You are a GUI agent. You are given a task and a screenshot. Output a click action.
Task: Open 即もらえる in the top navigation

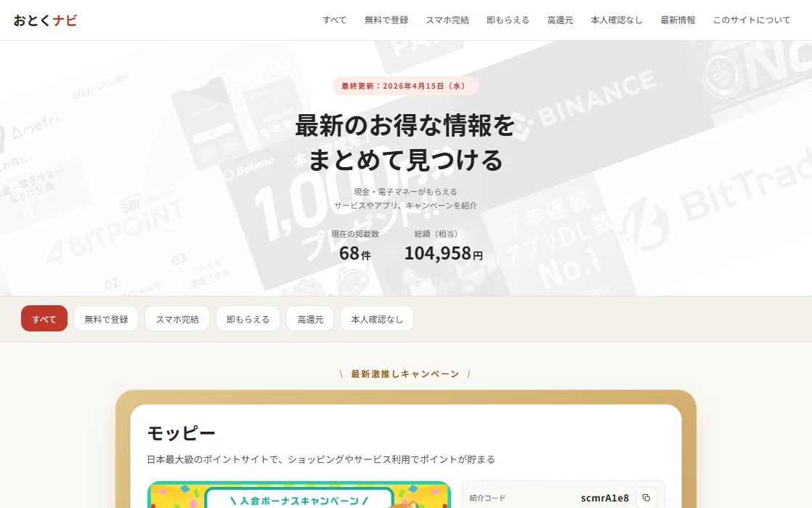tap(508, 20)
